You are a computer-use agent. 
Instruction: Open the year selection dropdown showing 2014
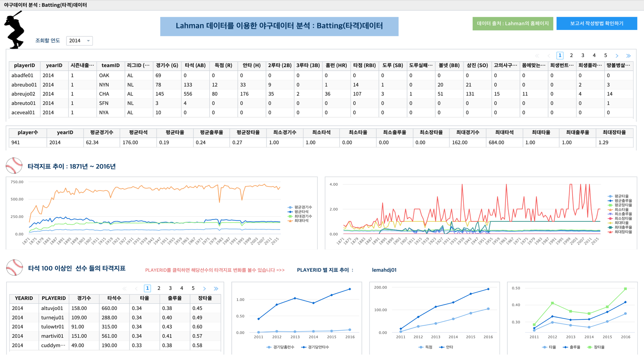pyautogui.click(x=79, y=41)
